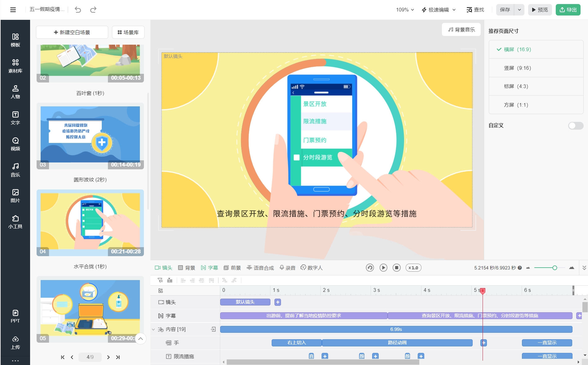Open the 视频 video panel

pos(15,144)
